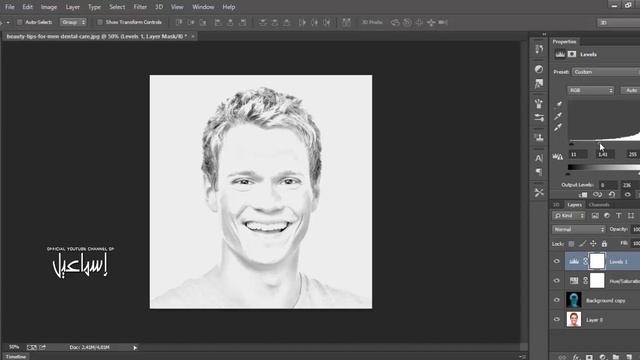Switch to the Channels tab
The width and height of the screenshot is (640, 360).
pos(599,204)
